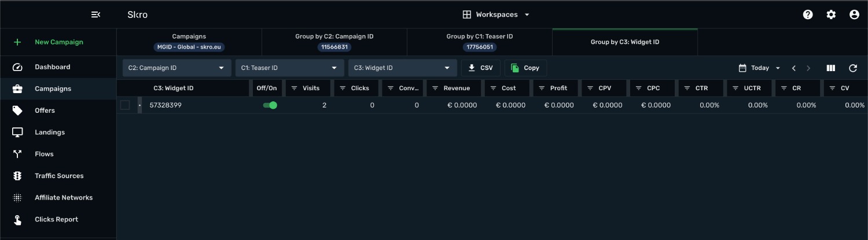Image resolution: width=868 pixels, height=240 pixels.
Task: Open the Today date range picker
Action: [760, 68]
